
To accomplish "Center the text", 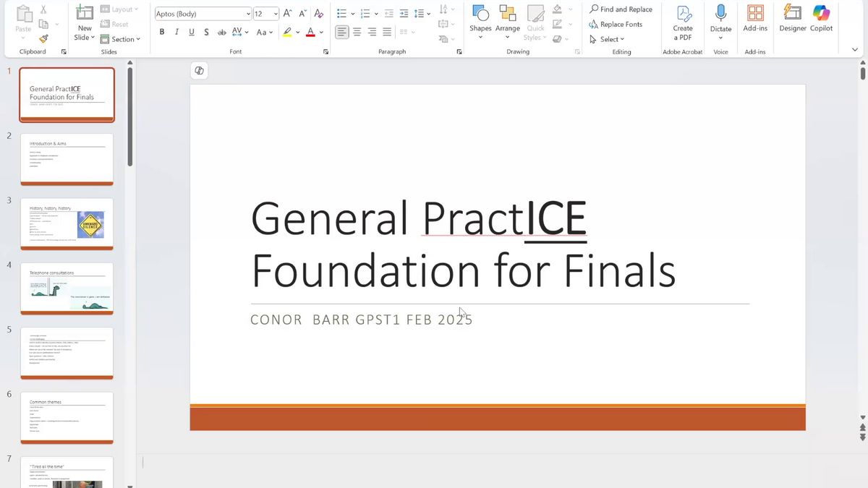I will [x=357, y=32].
